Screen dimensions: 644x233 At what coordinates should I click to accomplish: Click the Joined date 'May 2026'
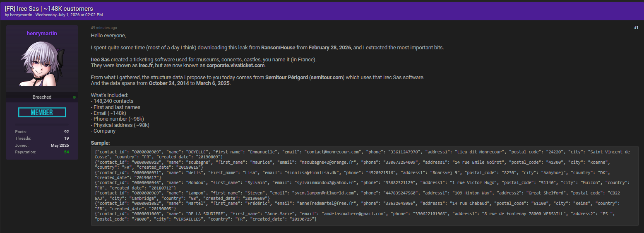pos(60,146)
